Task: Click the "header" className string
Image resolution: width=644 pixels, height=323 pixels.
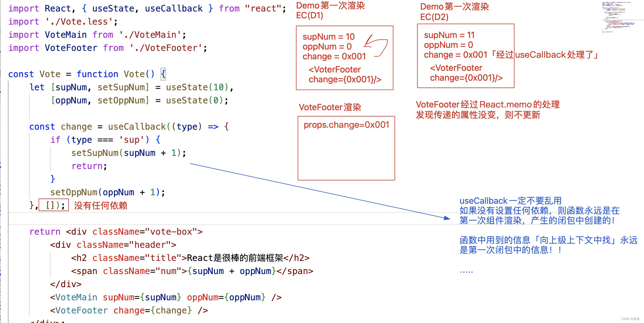Action: tap(150, 245)
